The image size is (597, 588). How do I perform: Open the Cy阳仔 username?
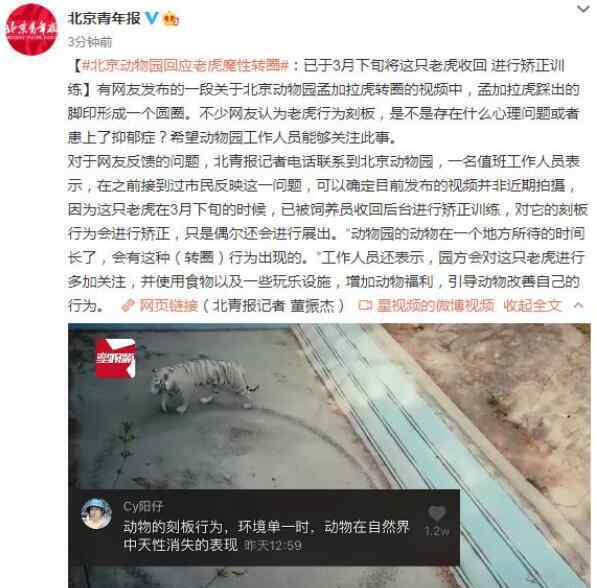click(143, 506)
